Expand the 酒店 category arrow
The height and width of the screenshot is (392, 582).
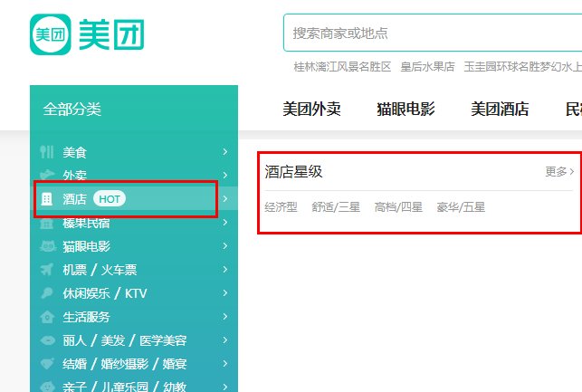(225, 198)
